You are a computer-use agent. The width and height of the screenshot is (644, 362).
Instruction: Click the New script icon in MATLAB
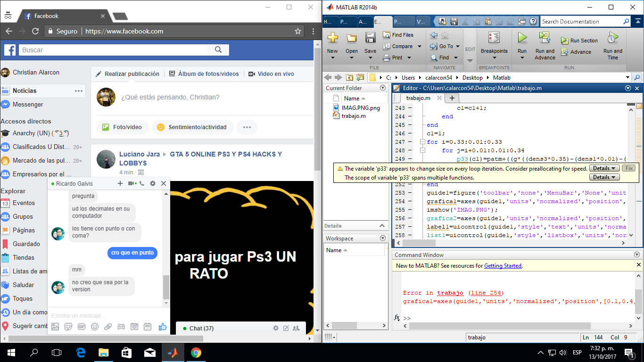332,39
